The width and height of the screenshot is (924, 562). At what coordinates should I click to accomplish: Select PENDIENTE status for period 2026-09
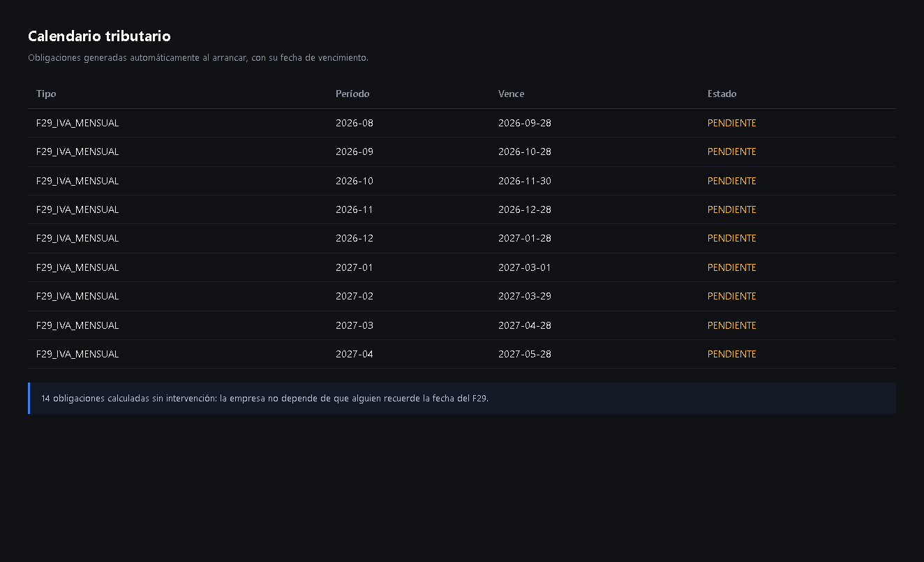click(732, 151)
